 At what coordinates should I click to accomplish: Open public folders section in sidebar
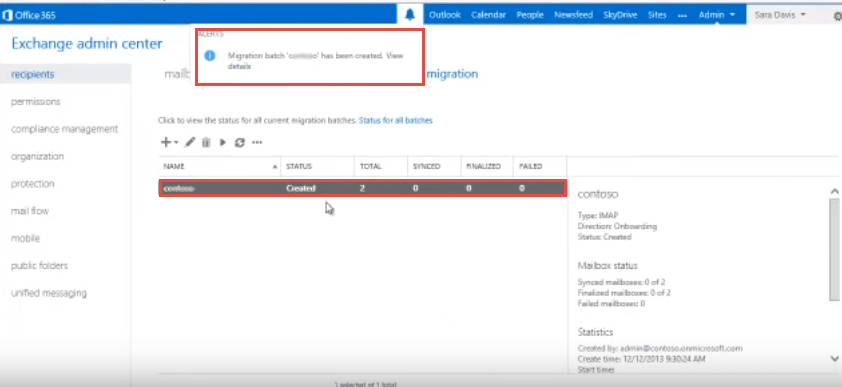point(39,266)
